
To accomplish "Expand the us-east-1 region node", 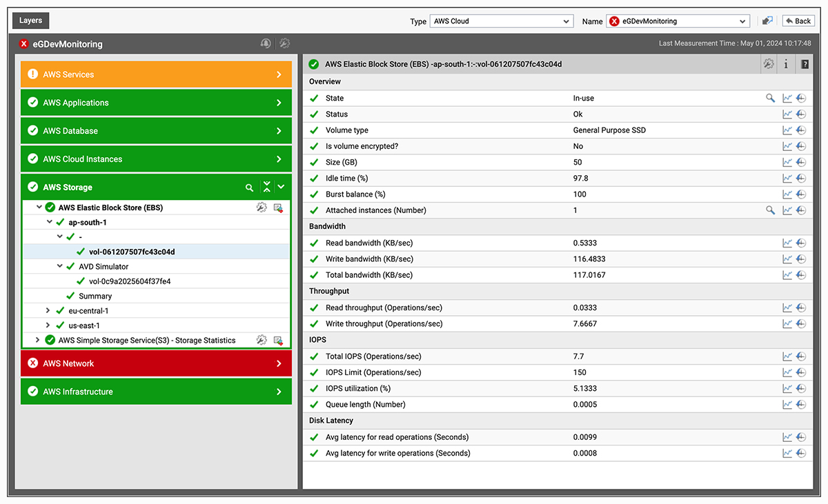I will click(x=49, y=325).
